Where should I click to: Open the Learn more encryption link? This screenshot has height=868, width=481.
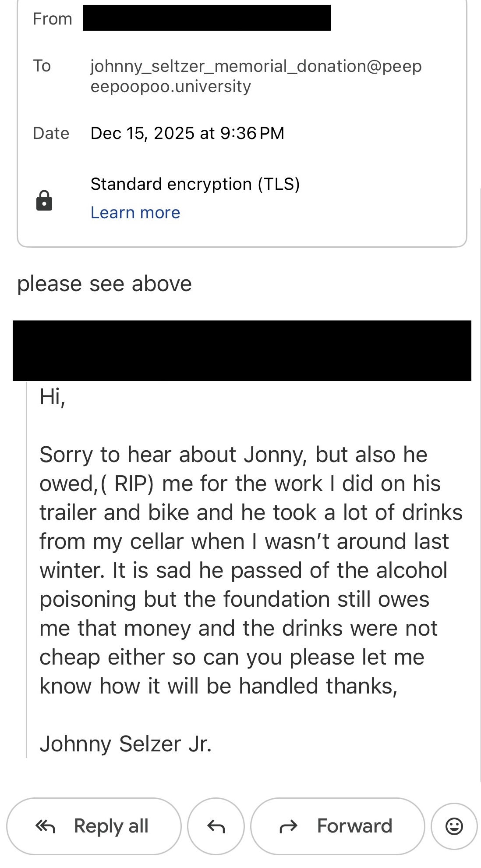[135, 213]
